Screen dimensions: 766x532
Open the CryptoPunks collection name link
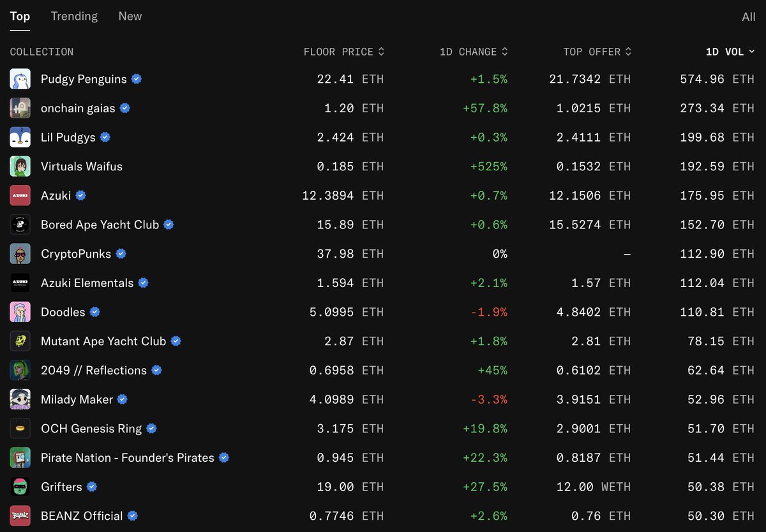point(76,254)
